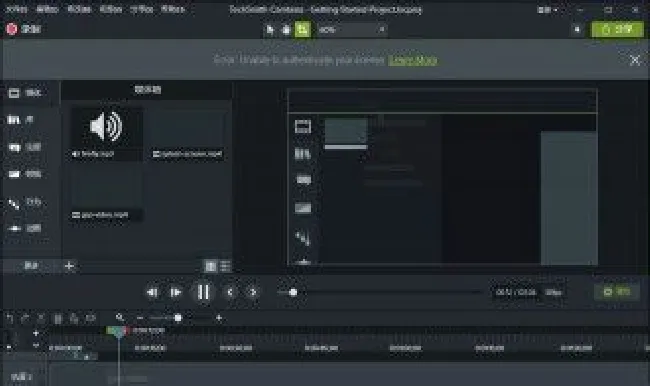This screenshot has width=650, height=386.
Task: Open the first menu in menu bar
Action: (16, 9)
